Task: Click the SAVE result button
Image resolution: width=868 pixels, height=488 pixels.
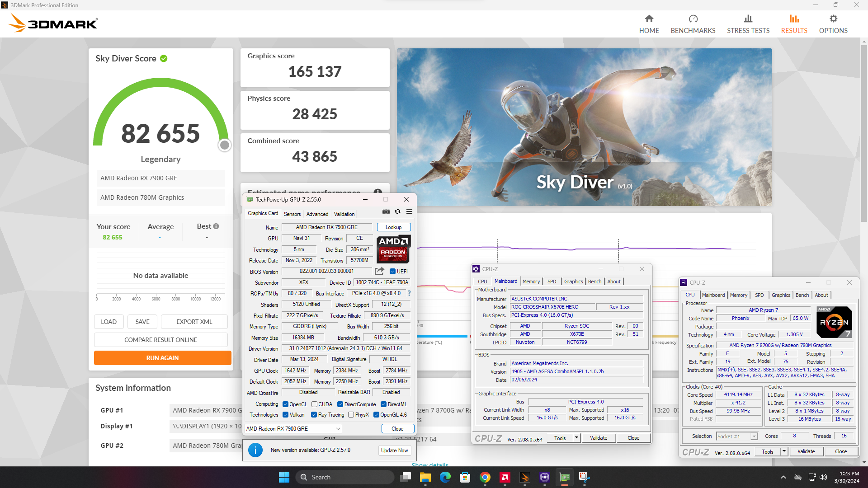Action: pyautogui.click(x=142, y=322)
